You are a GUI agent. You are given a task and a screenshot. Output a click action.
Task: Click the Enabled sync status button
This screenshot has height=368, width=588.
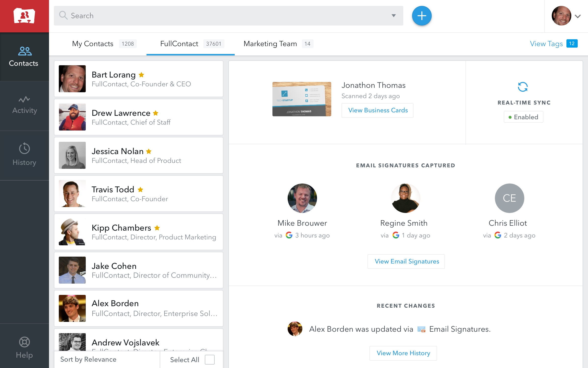coord(523,117)
